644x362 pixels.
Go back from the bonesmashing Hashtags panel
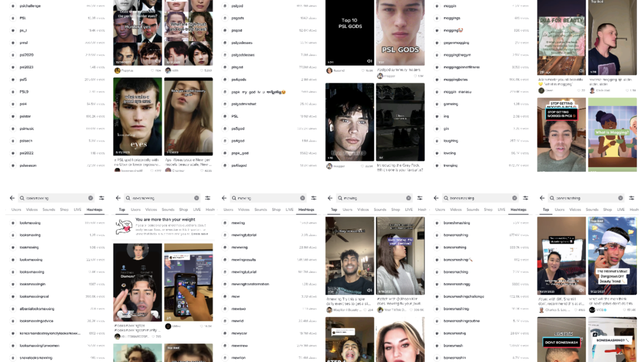436,198
